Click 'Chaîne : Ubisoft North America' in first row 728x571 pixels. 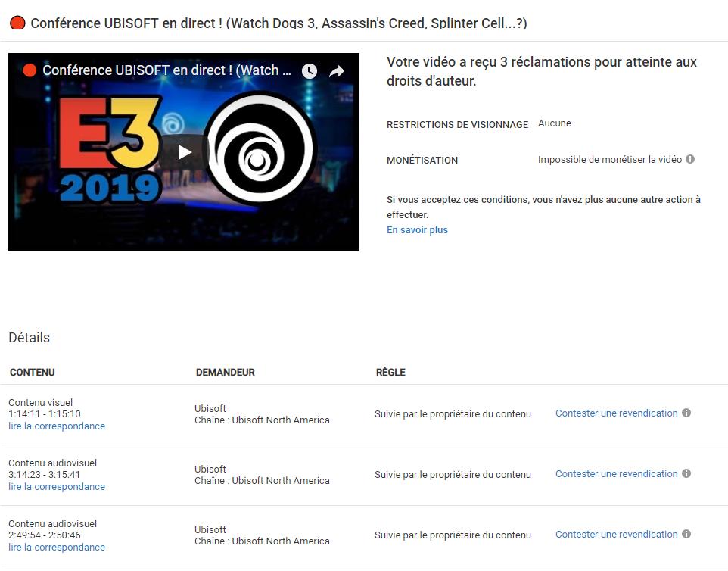[262, 420]
